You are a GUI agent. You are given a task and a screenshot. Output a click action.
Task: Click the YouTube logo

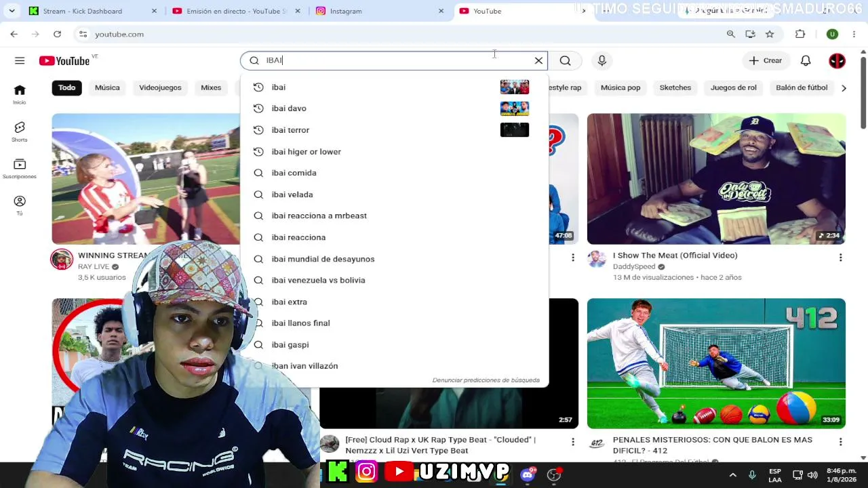64,61
